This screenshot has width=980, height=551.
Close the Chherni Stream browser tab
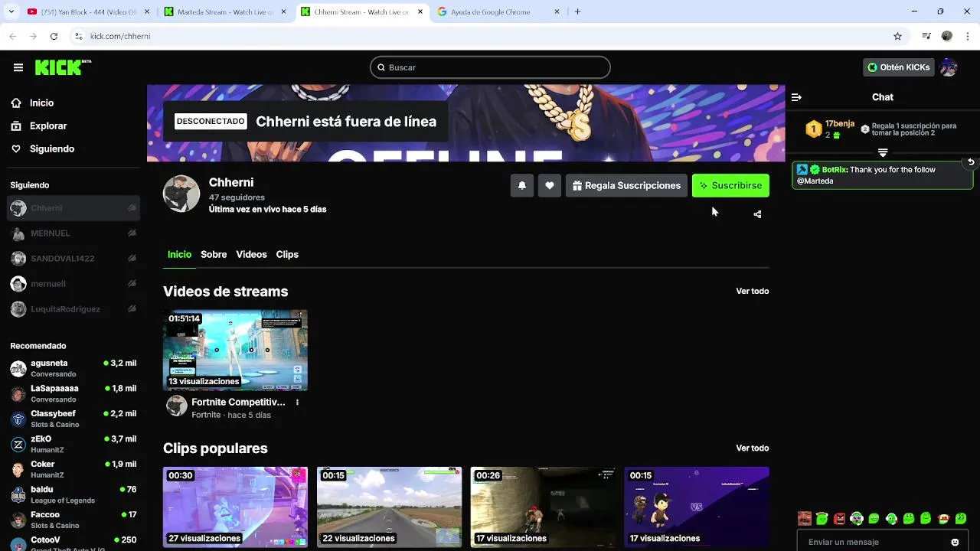click(420, 11)
